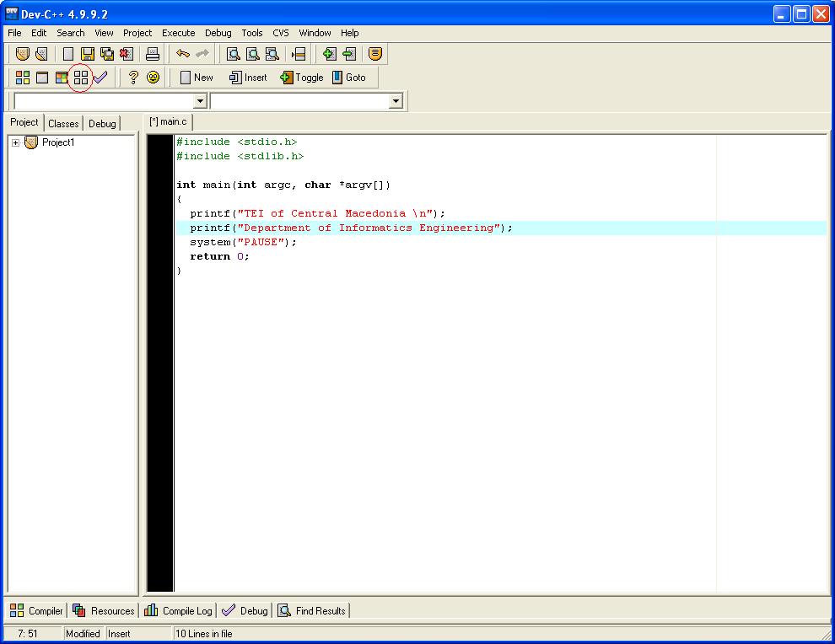Click the system("PAUSE") line

[244, 242]
